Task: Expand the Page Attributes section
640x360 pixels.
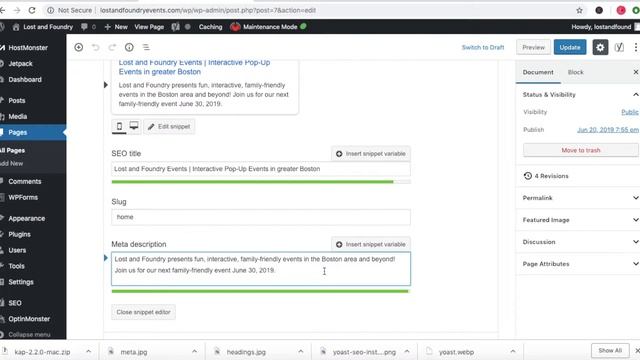Action: point(578,264)
